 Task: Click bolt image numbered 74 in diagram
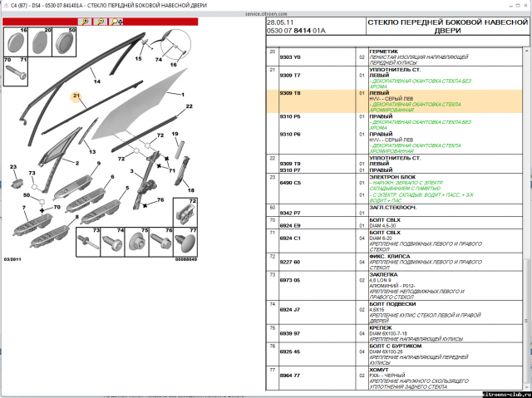[x=111, y=242]
